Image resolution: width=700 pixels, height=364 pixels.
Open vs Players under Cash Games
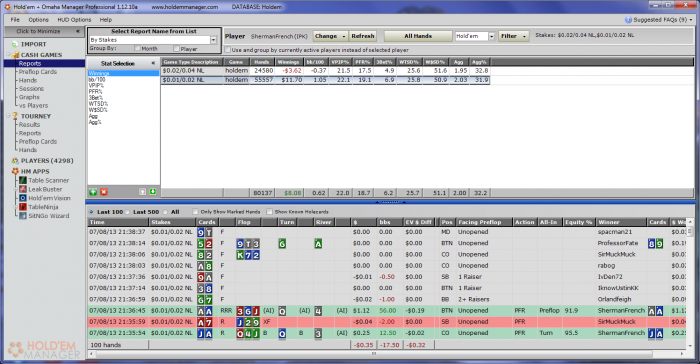click(x=33, y=106)
